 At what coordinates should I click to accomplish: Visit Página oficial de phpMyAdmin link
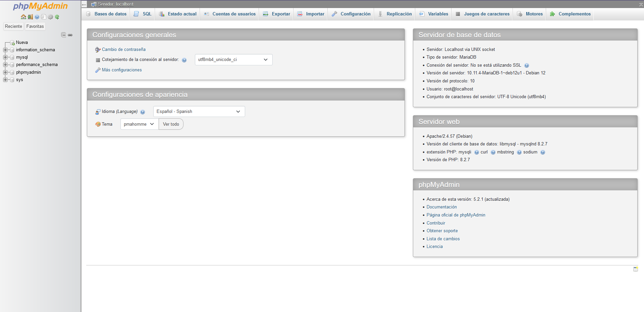click(456, 215)
